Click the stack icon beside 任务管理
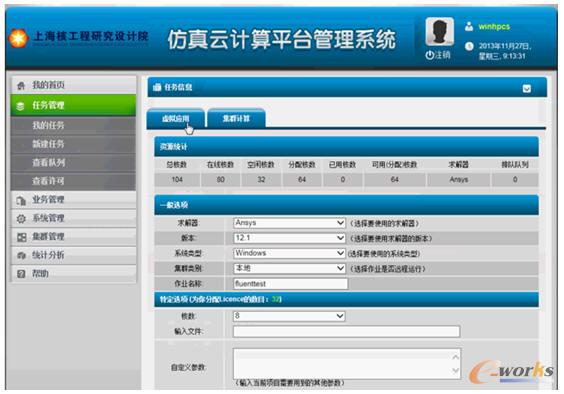Viewport: 564px width, 394px height. [x=21, y=106]
